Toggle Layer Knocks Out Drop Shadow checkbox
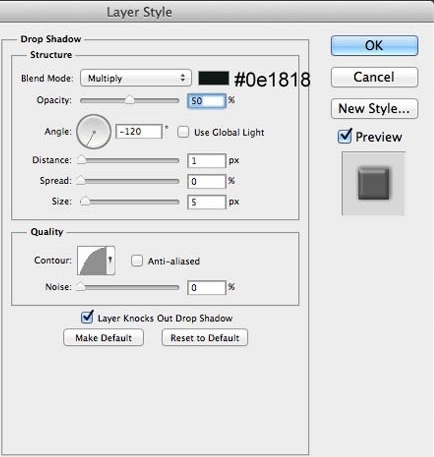 point(87,317)
